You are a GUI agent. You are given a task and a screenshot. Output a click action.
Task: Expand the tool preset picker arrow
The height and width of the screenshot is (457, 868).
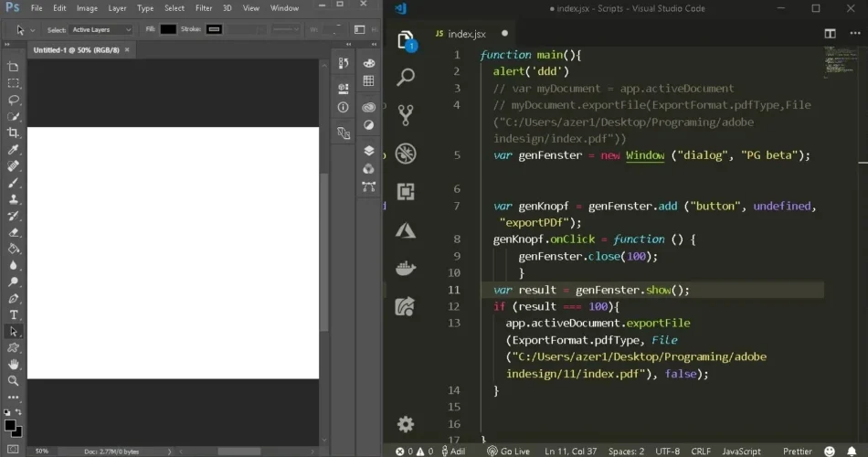[33, 29]
